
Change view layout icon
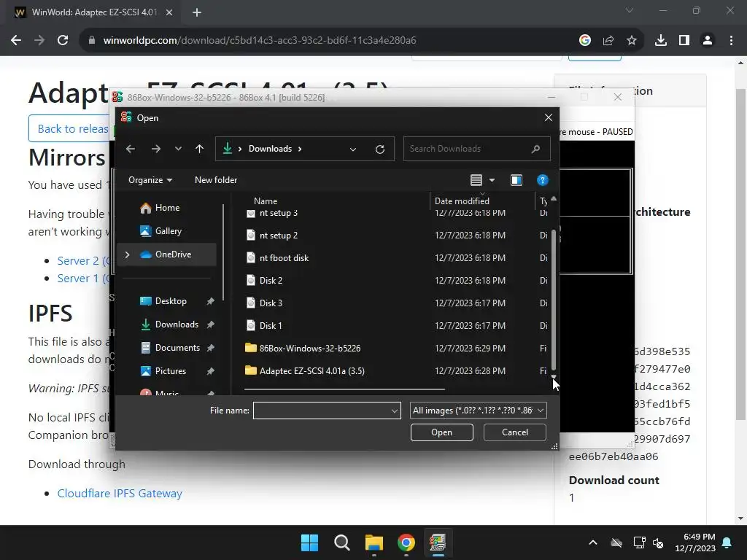pos(476,180)
